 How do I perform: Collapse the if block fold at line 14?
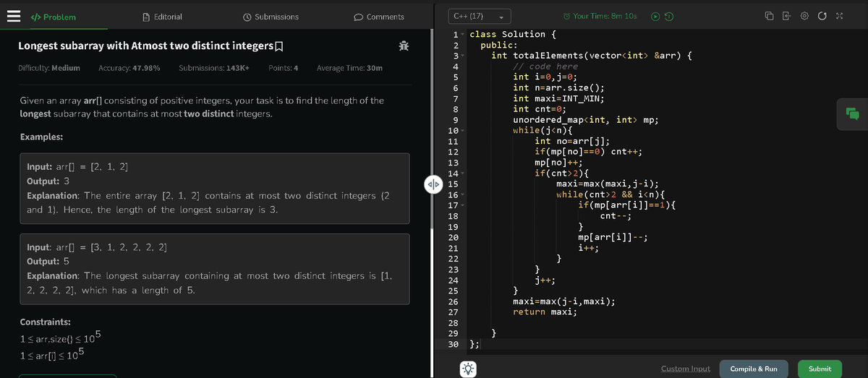(x=461, y=173)
